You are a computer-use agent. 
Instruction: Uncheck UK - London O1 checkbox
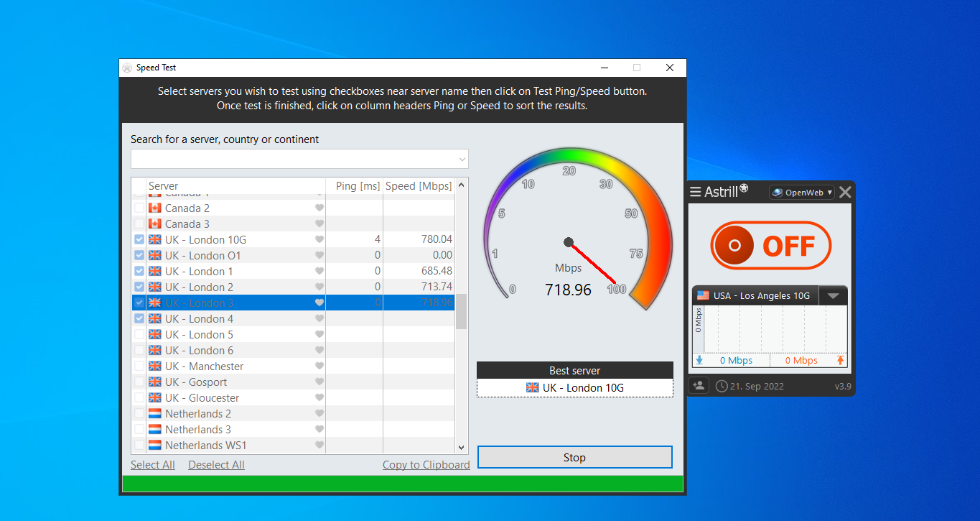(139, 256)
